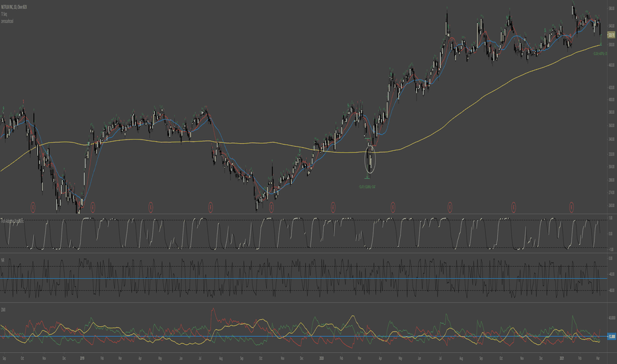
Task: Click the %R indicator pane label
Action: click(3, 260)
